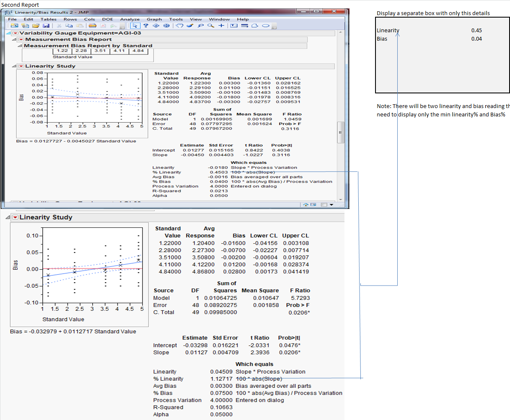Screen dimensions: 510x420
Task: Click the '0.0206*' Prob > F value
Action: tap(299, 313)
